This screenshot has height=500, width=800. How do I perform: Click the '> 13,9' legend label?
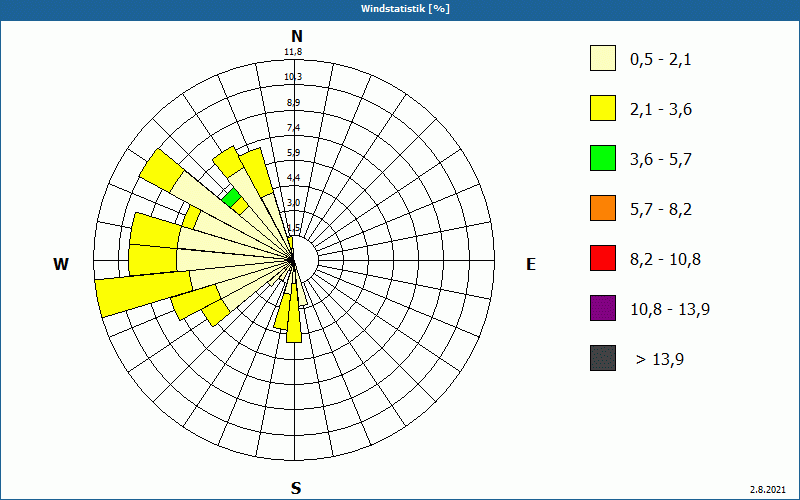pos(660,360)
